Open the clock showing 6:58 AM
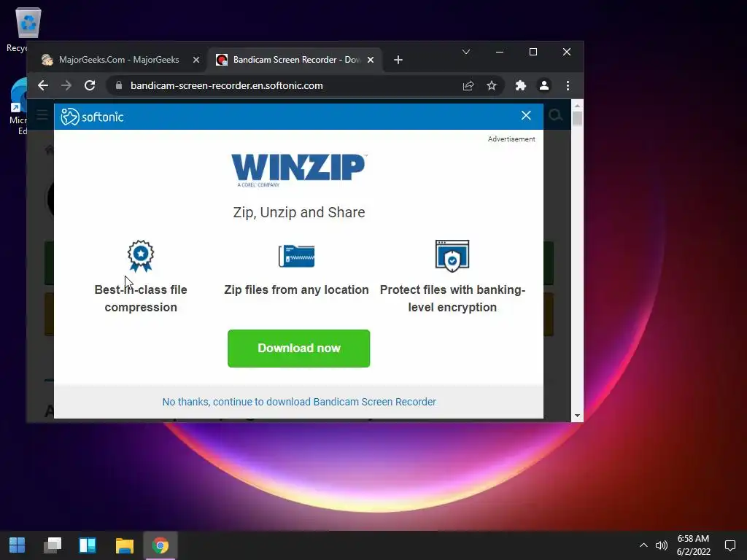 point(694,545)
